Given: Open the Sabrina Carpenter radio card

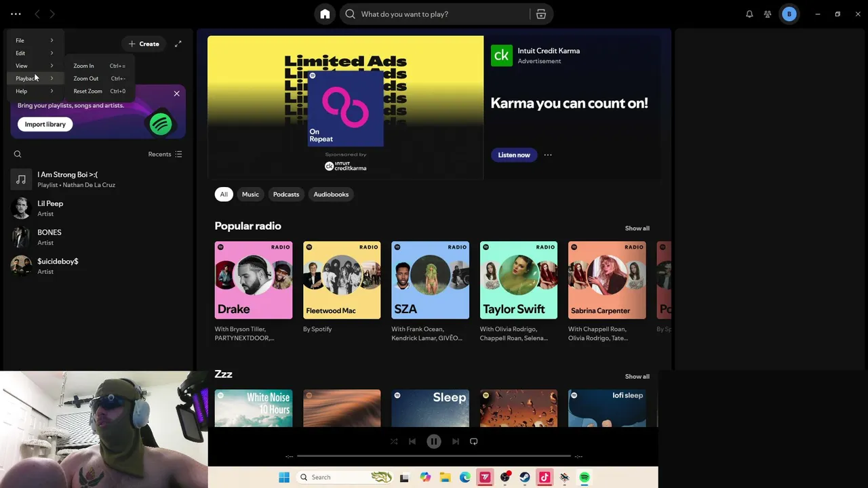Looking at the screenshot, I should tap(607, 292).
